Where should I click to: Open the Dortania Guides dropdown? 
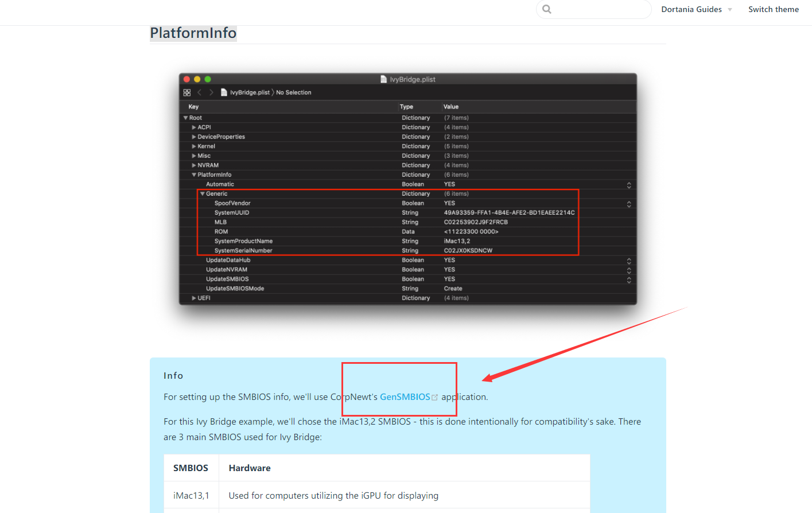696,9
